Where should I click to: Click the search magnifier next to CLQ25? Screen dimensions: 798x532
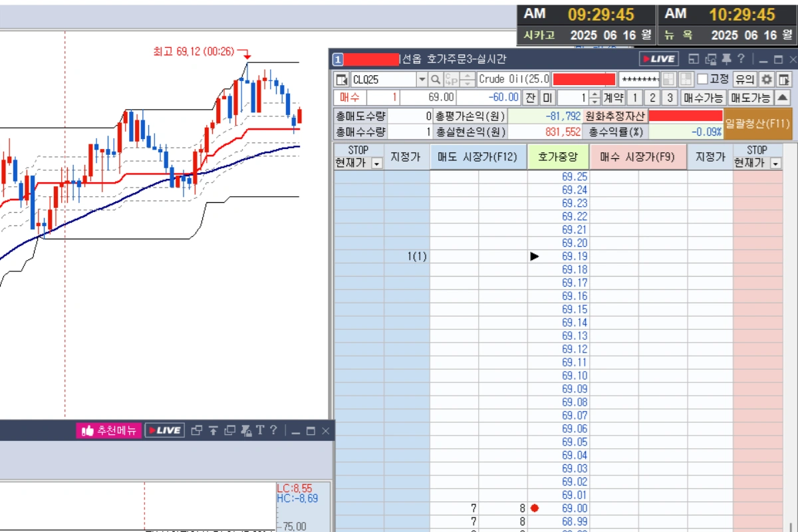[x=436, y=80]
